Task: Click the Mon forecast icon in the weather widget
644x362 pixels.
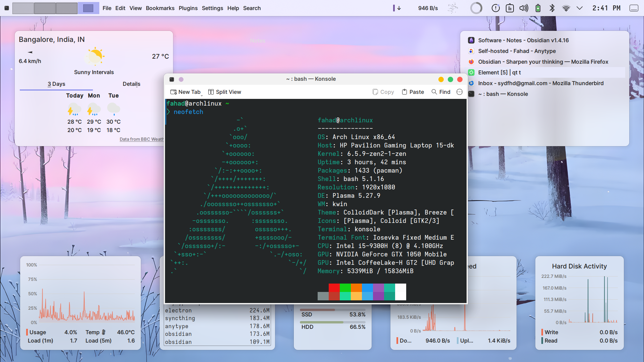Action: [x=94, y=109]
